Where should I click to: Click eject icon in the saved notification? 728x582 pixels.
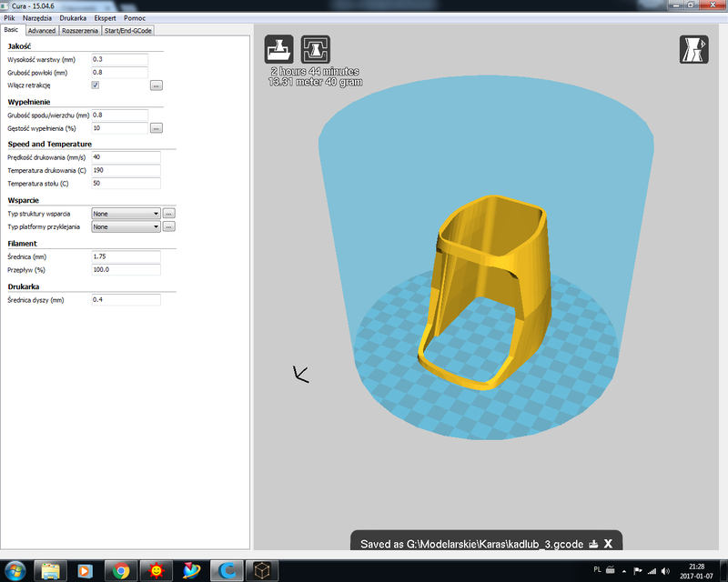593,543
